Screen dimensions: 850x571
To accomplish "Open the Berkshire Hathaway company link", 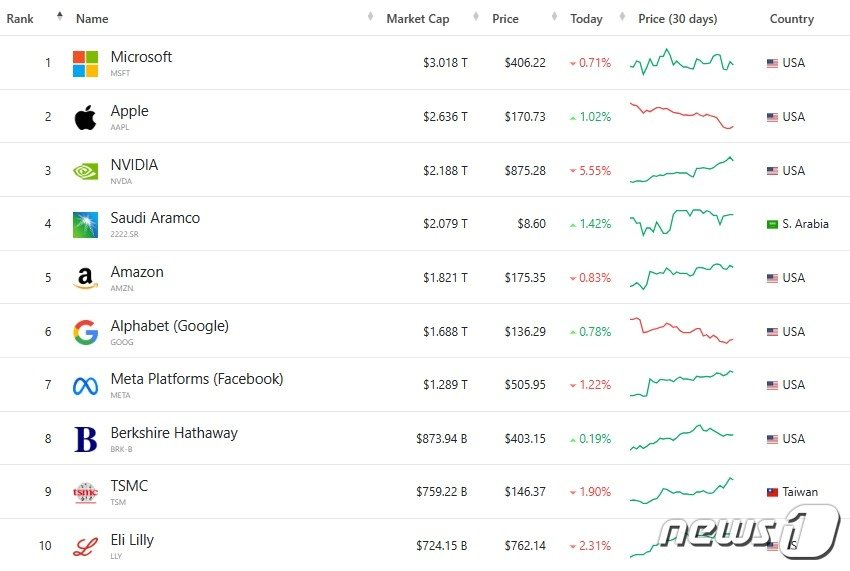I will click(x=174, y=433).
